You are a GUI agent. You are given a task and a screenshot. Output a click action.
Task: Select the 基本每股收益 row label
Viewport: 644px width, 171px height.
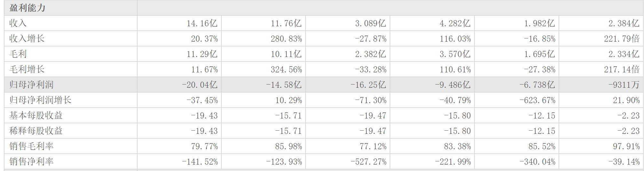pyautogui.click(x=36, y=115)
